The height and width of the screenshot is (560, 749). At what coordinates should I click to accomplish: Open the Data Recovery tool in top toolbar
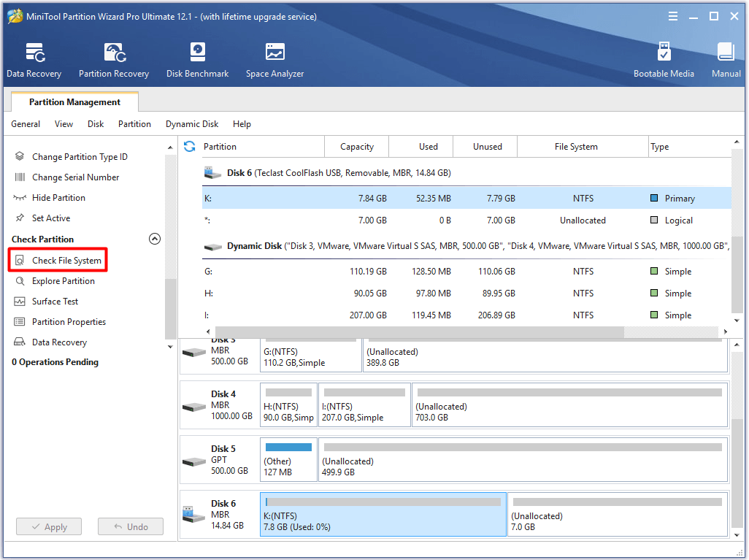tap(34, 60)
